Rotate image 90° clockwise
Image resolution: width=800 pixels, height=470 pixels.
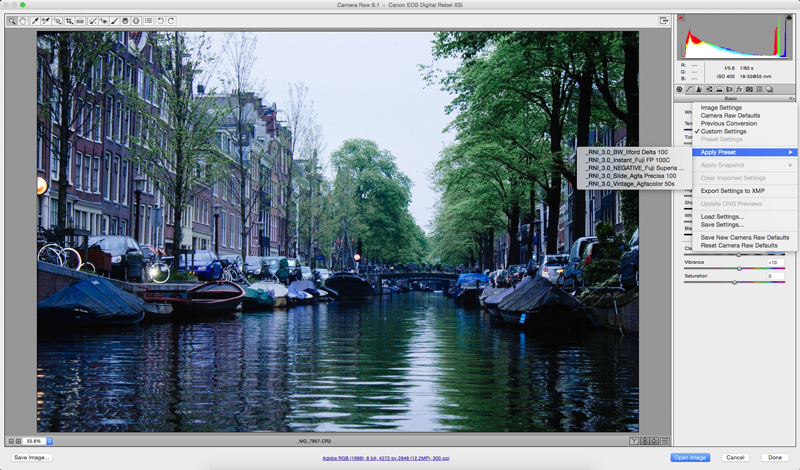(171, 20)
